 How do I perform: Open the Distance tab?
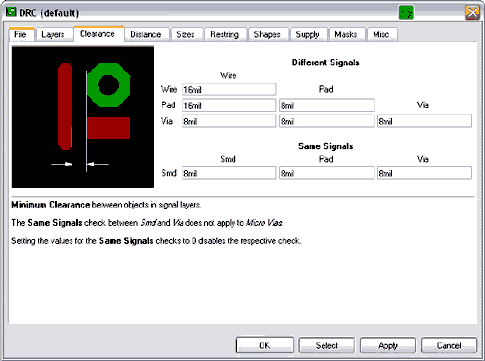coord(147,34)
